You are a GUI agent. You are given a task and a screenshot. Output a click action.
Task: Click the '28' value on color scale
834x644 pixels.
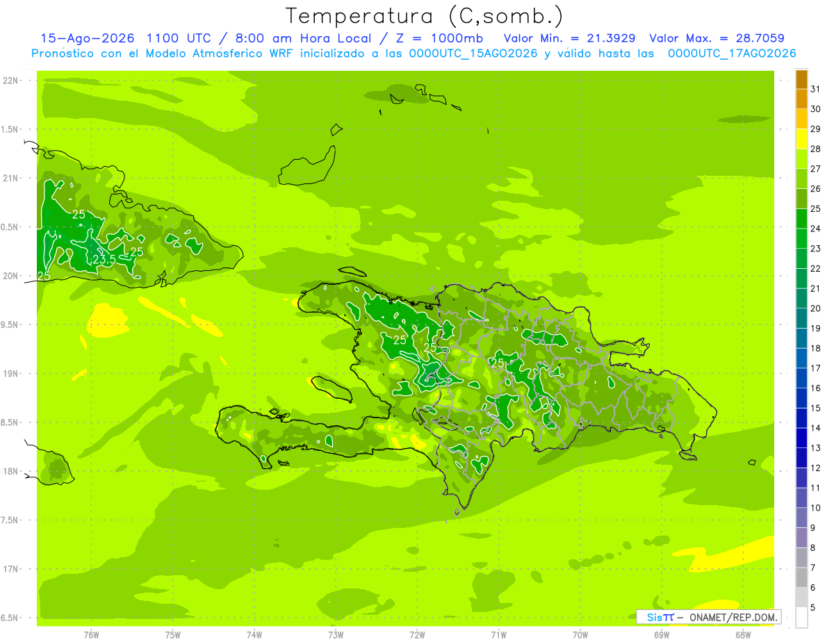coord(815,149)
